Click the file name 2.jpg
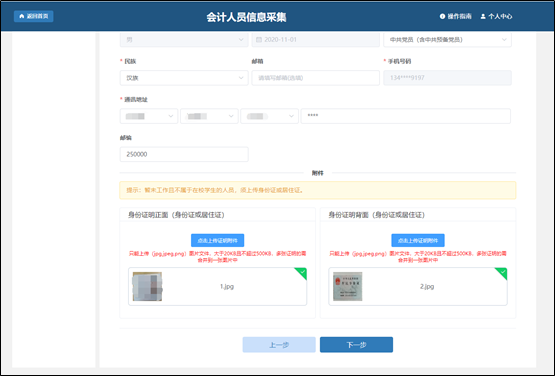The width and height of the screenshot is (555, 376). 427,286
